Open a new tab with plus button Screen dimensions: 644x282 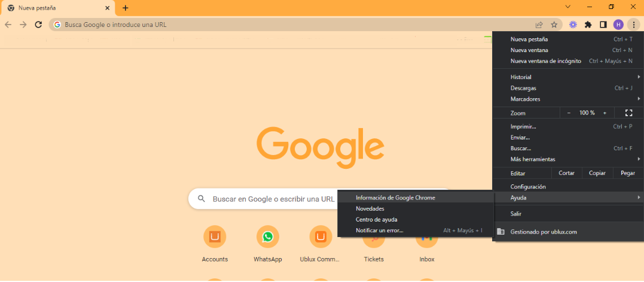point(126,8)
